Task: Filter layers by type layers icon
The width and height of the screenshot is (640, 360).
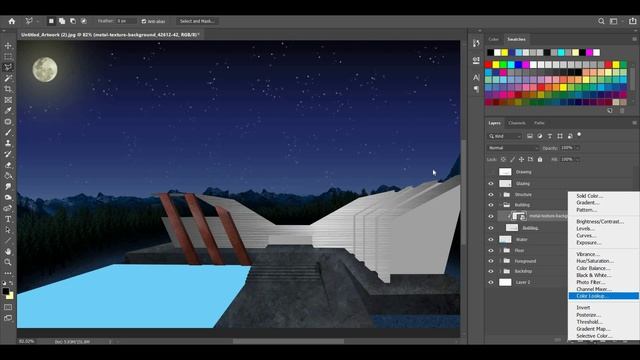Action: click(550, 136)
